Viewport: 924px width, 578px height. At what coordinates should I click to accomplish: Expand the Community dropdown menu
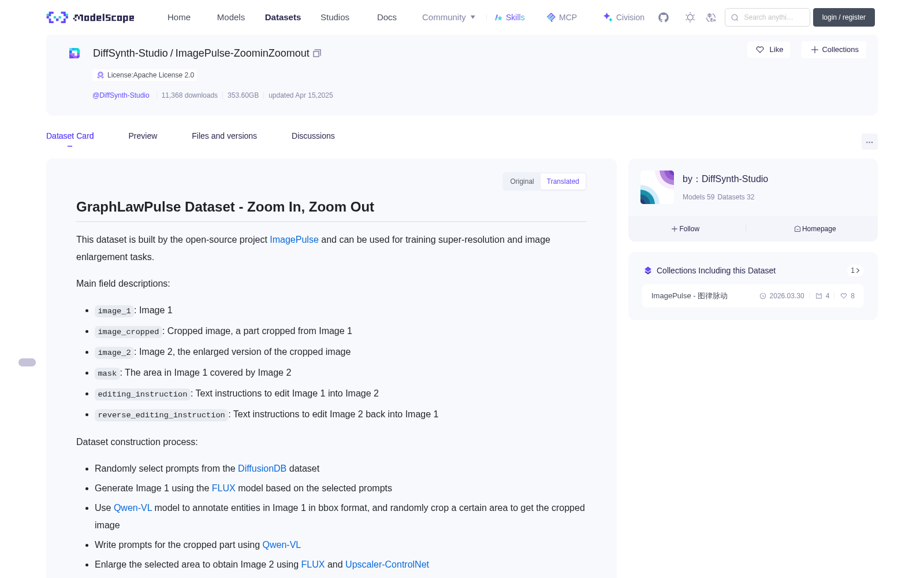coord(449,17)
